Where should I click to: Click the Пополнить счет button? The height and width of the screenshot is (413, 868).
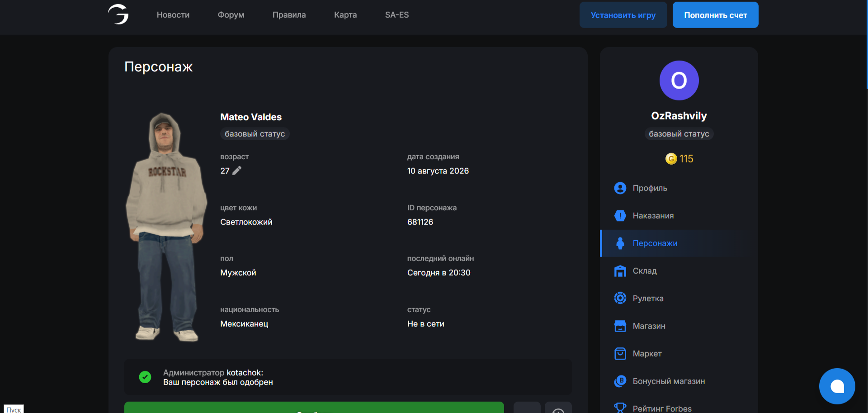(716, 15)
